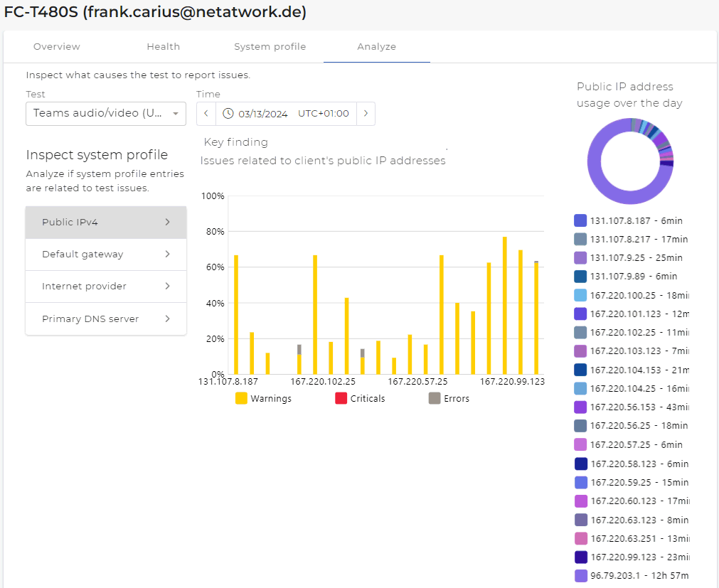This screenshot has width=719, height=588.
Task: Toggle the Errors legend swatch
Action: (435, 398)
